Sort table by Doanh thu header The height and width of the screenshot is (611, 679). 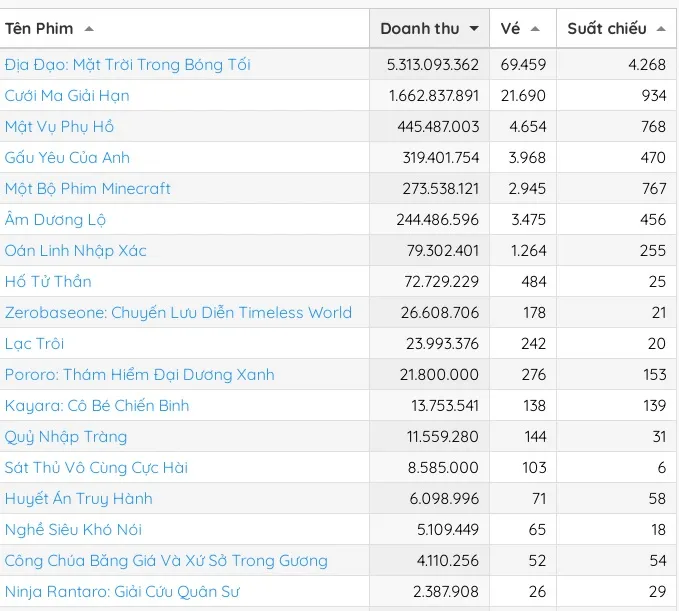[419, 29]
